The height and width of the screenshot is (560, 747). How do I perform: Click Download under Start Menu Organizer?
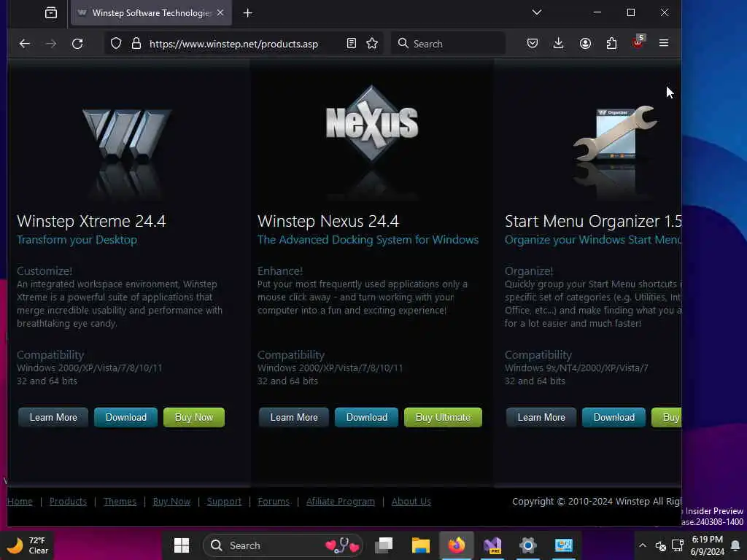coord(614,417)
